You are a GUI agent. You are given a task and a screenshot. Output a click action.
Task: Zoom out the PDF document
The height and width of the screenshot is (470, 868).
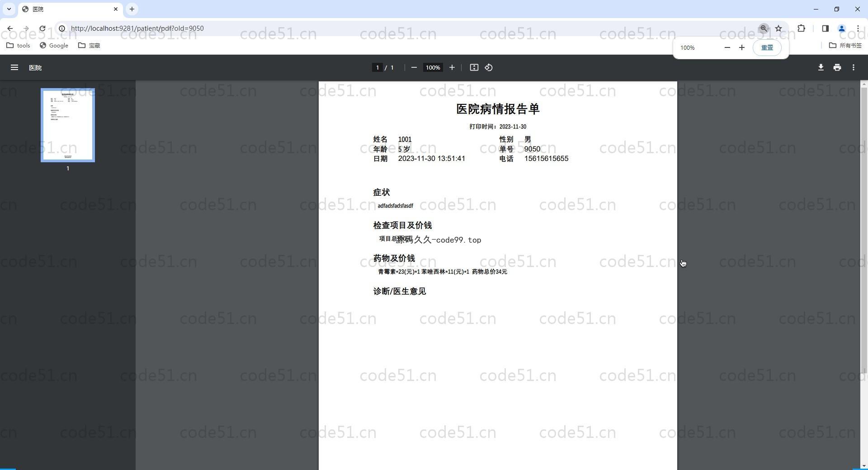[414, 67]
